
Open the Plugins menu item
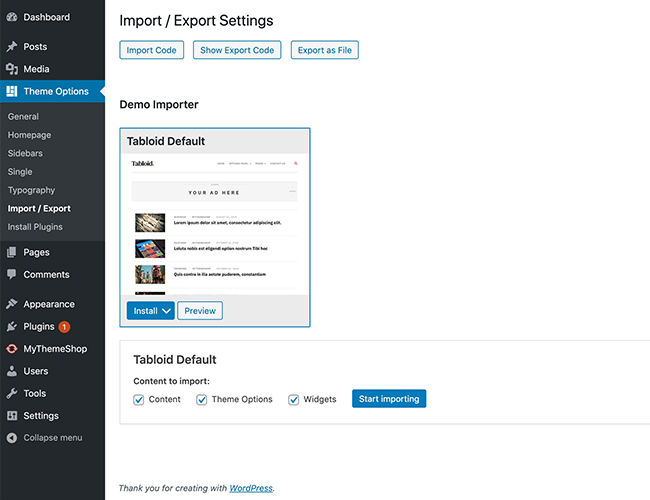pos(53,327)
